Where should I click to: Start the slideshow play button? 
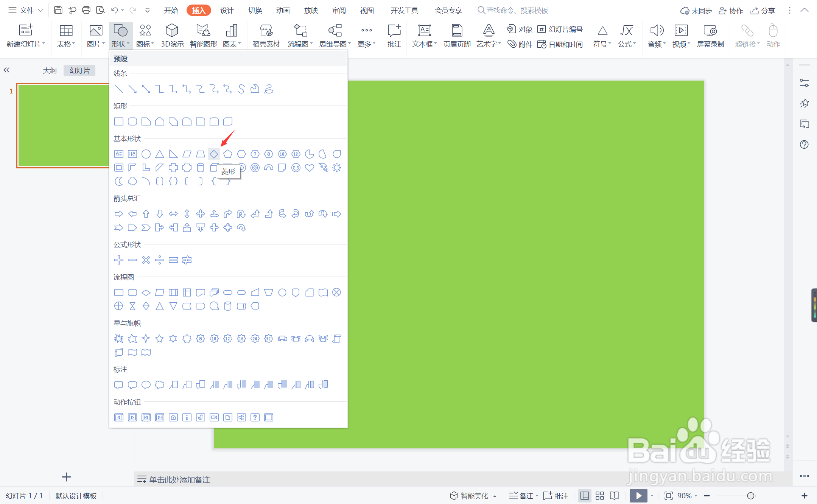tap(638, 496)
